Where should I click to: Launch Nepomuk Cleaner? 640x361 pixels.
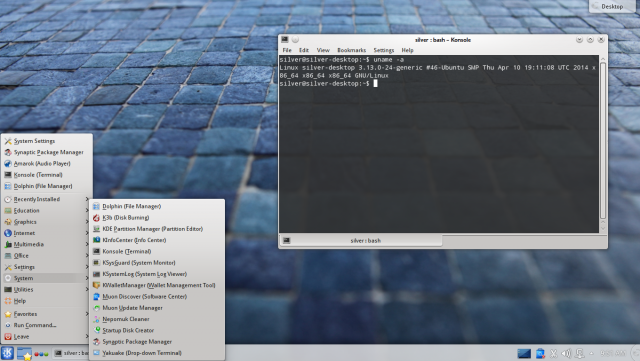tap(157, 319)
